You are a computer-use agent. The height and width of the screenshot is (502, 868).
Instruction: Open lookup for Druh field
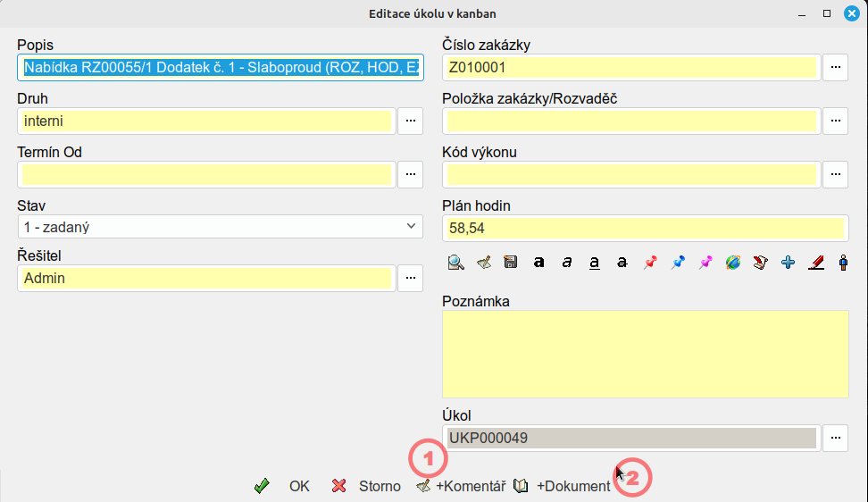(x=410, y=121)
